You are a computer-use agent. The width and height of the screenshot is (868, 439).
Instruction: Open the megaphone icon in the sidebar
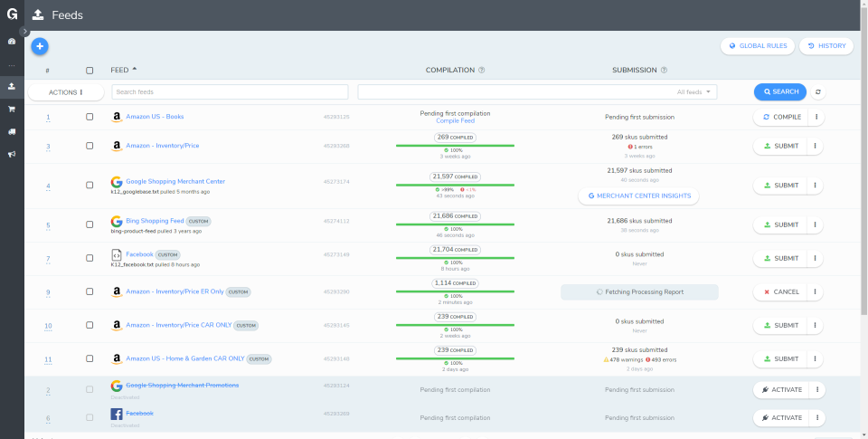12,154
